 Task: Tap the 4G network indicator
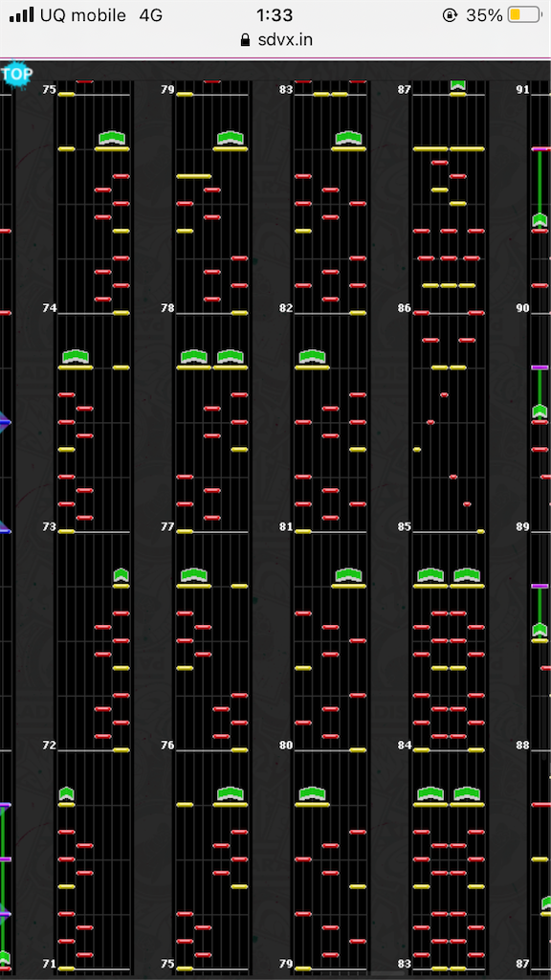(151, 15)
